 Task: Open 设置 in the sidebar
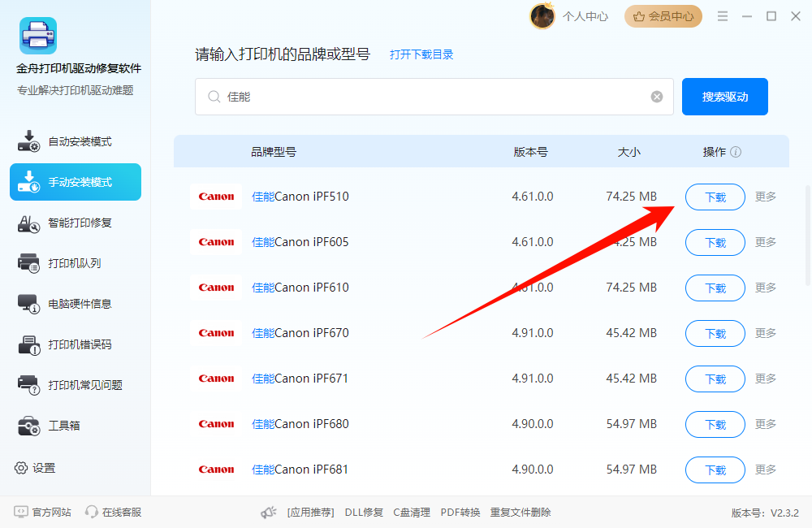click(35, 468)
